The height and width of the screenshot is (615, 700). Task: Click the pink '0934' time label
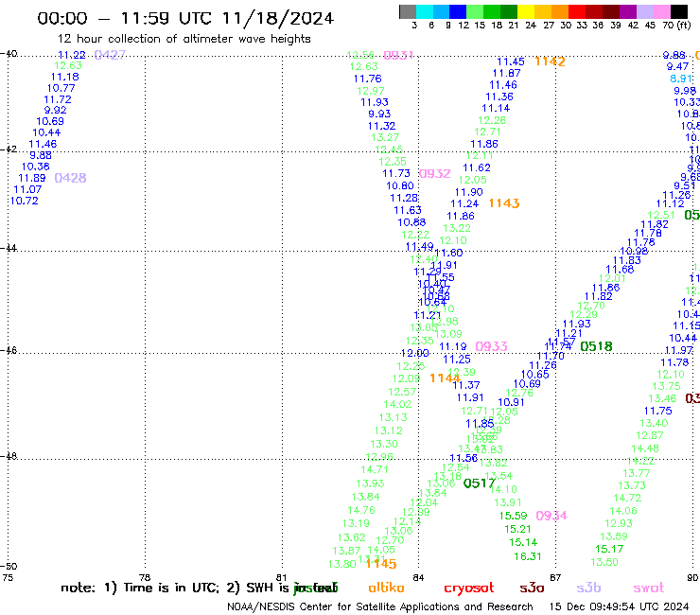tap(551, 516)
